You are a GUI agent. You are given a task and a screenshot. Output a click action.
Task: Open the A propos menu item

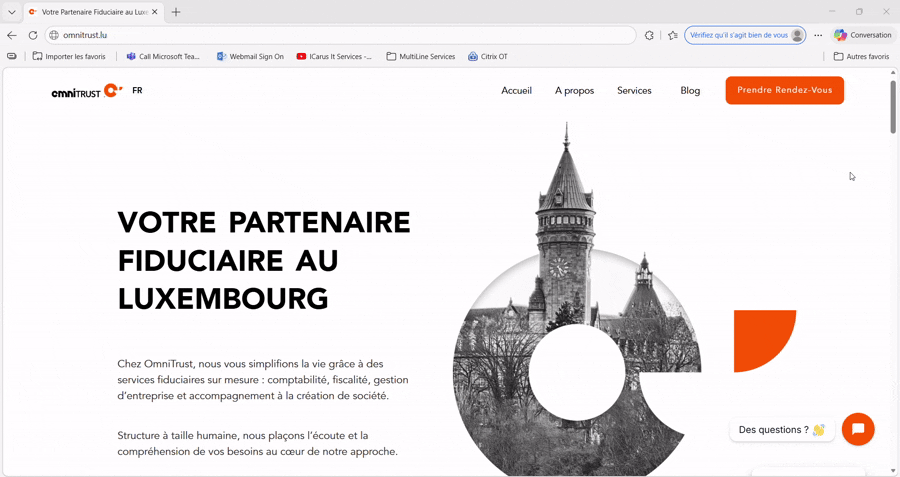[x=574, y=91]
